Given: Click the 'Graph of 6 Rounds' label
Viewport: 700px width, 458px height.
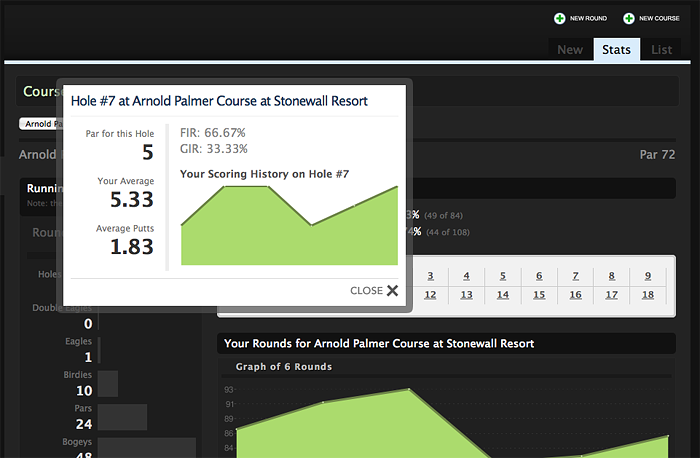Looking at the screenshot, I should (x=283, y=367).
